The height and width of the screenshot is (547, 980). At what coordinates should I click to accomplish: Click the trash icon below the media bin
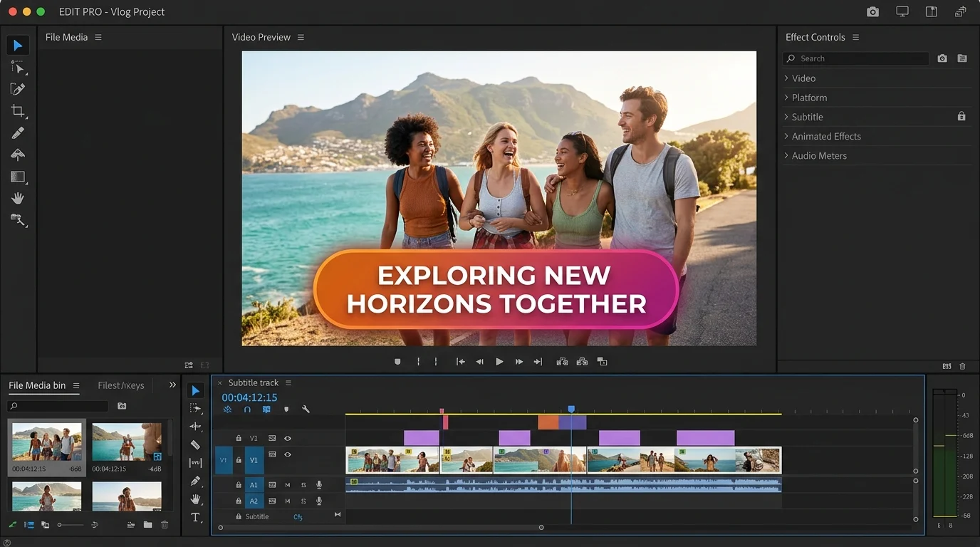(x=165, y=525)
